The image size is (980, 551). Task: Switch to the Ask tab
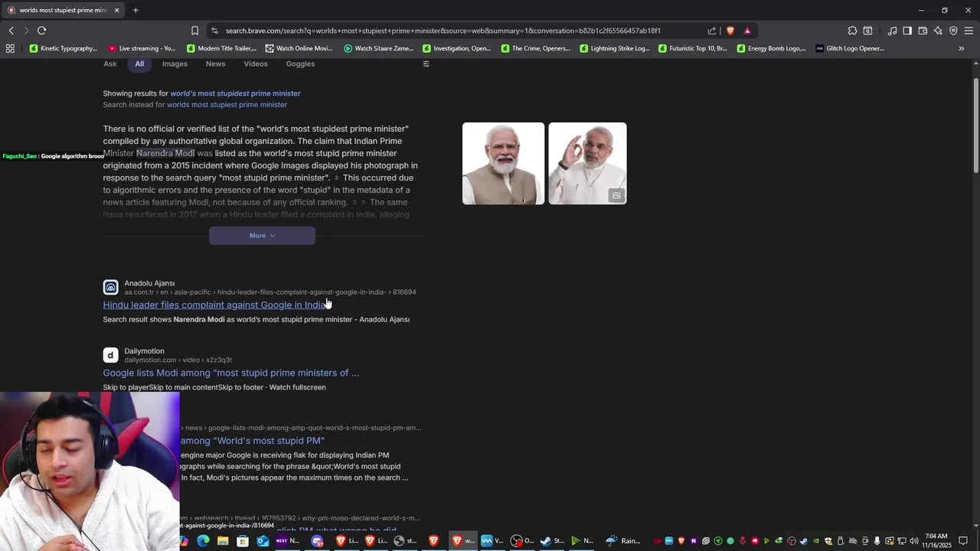tap(110, 64)
